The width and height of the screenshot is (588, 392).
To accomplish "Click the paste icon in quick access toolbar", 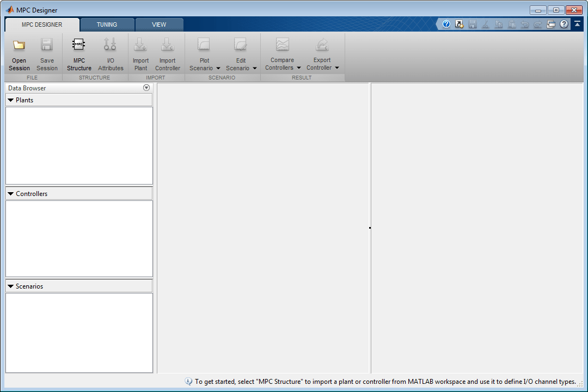I will click(512, 24).
